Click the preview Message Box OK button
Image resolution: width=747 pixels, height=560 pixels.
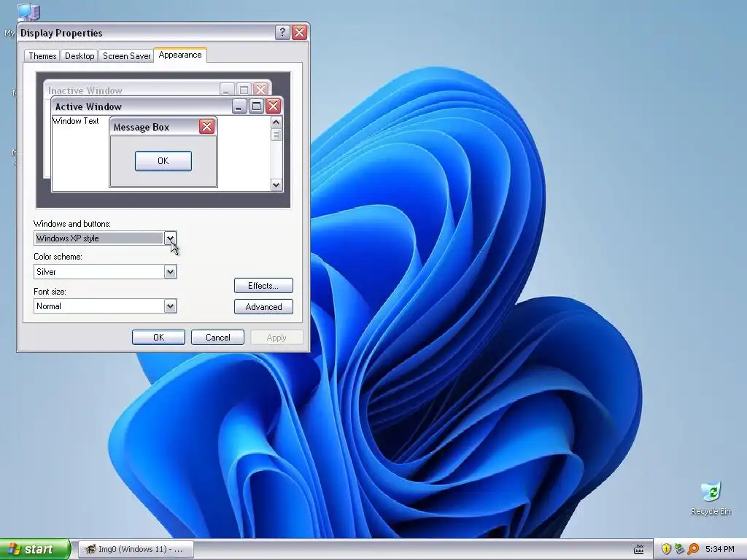click(163, 161)
